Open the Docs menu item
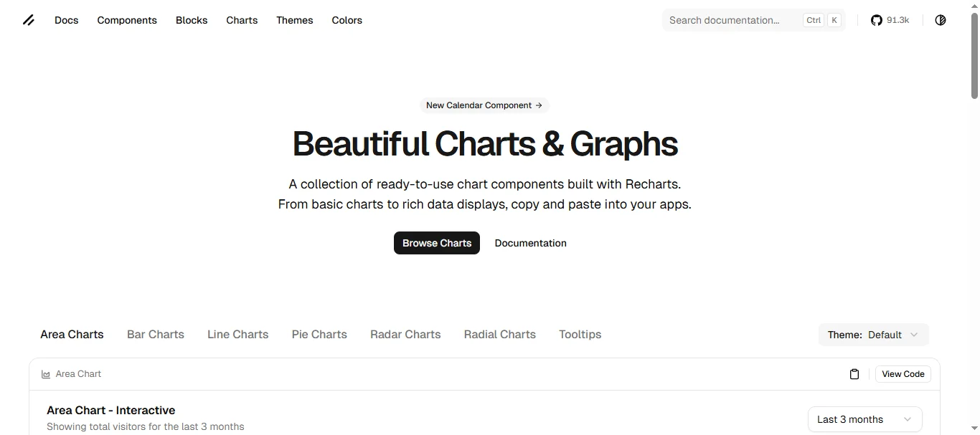 coord(66,20)
